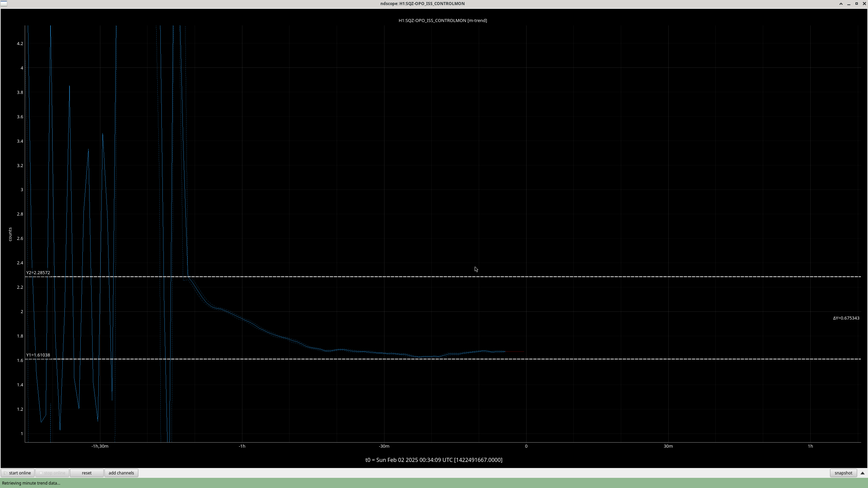Reset the plot view
This screenshot has height=488, width=868.
click(x=86, y=473)
